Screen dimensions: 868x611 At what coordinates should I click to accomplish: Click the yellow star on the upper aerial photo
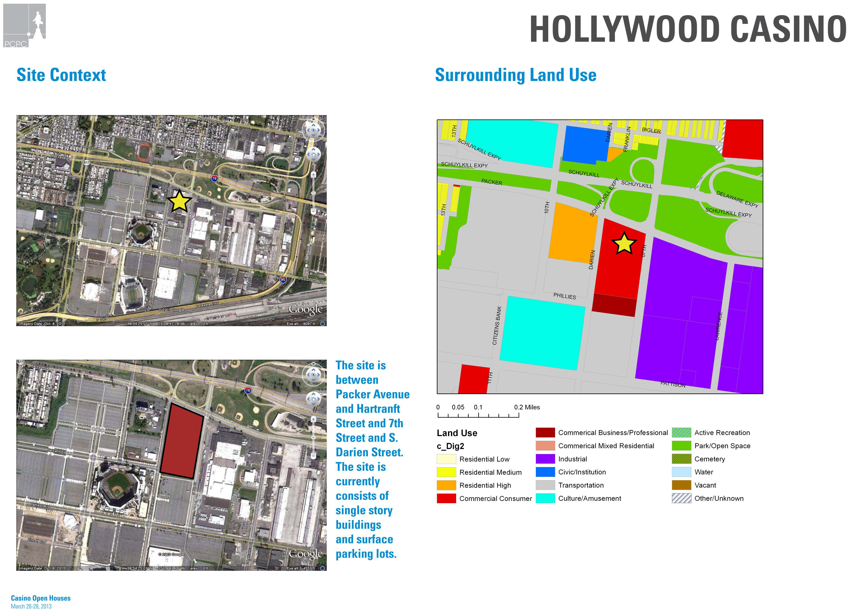tap(179, 201)
